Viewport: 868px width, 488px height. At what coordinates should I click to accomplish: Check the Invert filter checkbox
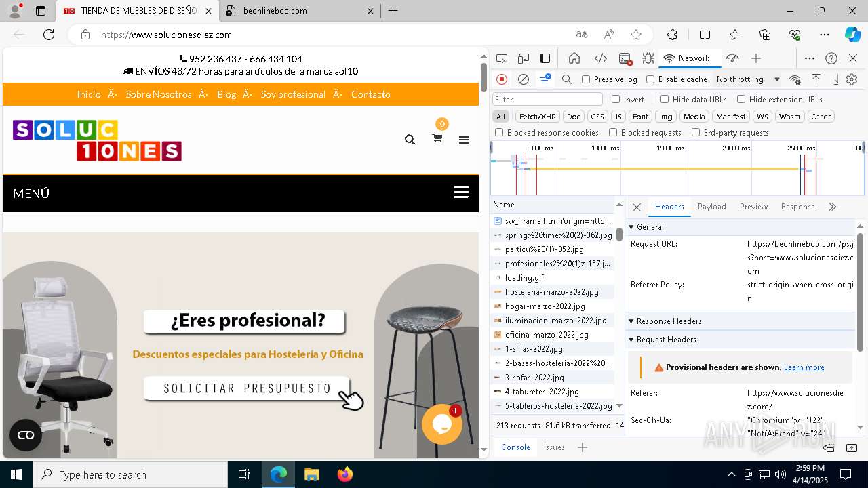[616, 99]
